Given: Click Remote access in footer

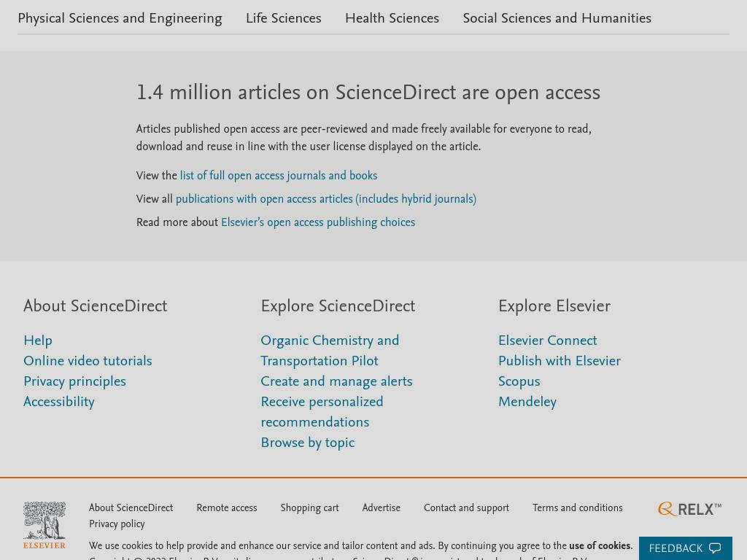Looking at the screenshot, I should pos(227,507).
